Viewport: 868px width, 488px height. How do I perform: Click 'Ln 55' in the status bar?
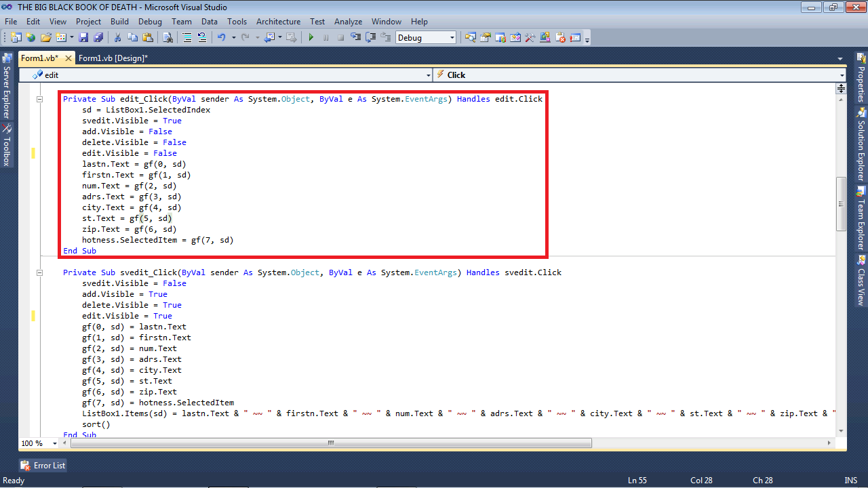coord(637,481)
